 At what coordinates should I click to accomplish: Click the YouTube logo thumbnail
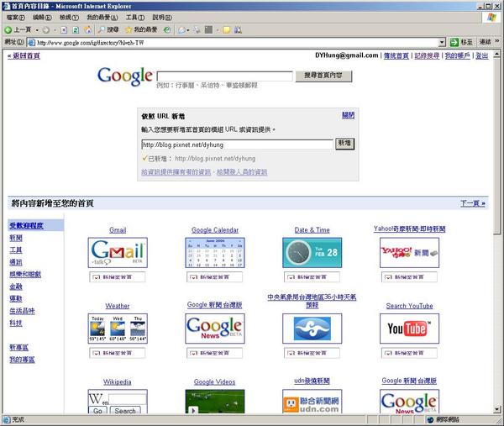coord(410,329)
